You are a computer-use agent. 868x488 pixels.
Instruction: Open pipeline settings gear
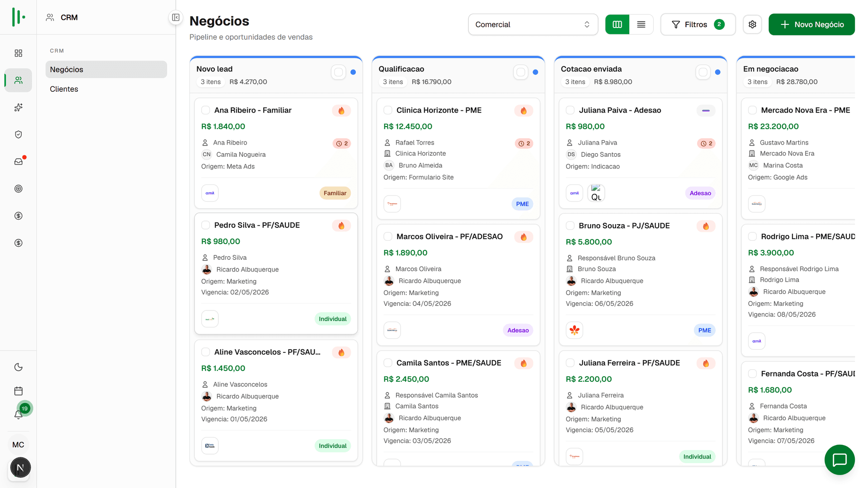752,24
